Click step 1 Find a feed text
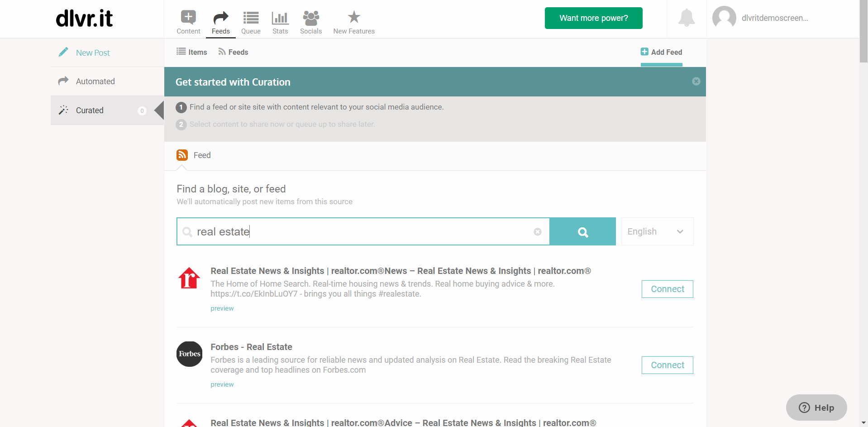Screen dimensions: 868x427 point(316,107)
